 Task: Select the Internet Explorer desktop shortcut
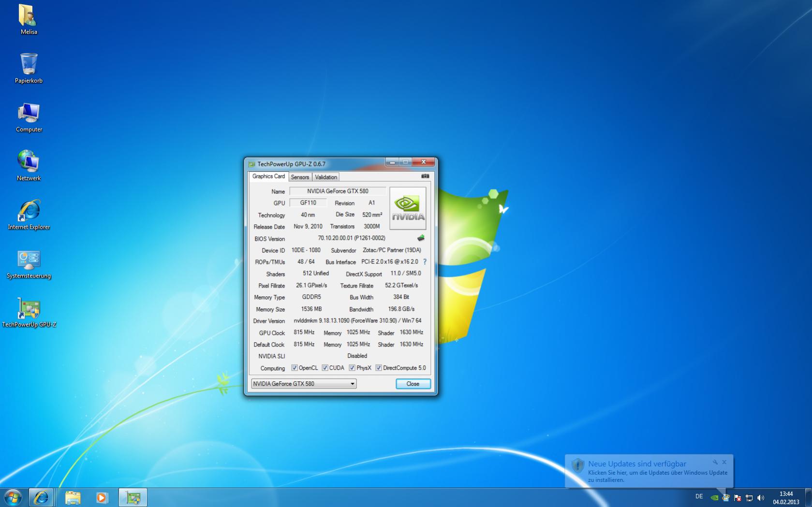[29, 215]
